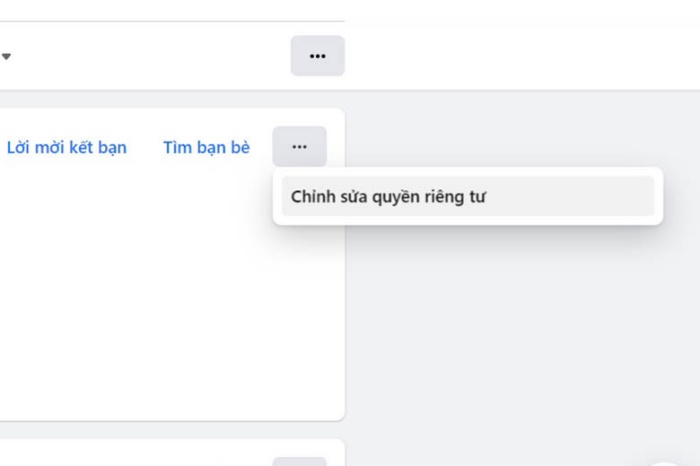Go to Tìm bạn bè
The width and height of the screenshot is (700, 466).
(206, 148)
